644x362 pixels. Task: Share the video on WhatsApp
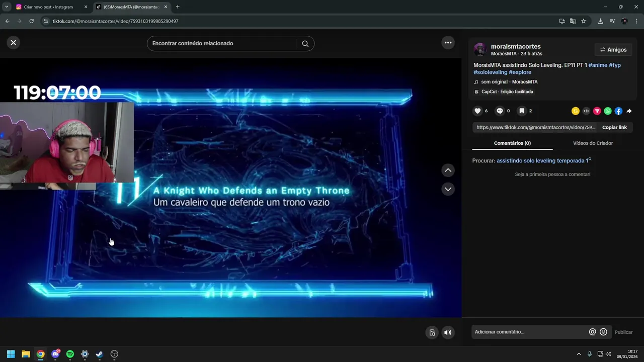pos(608,111)
